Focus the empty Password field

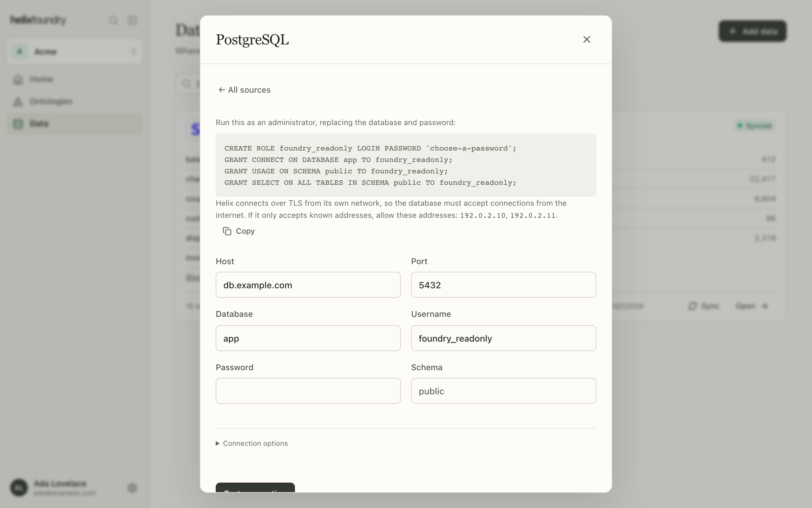(x=308, y=391)
